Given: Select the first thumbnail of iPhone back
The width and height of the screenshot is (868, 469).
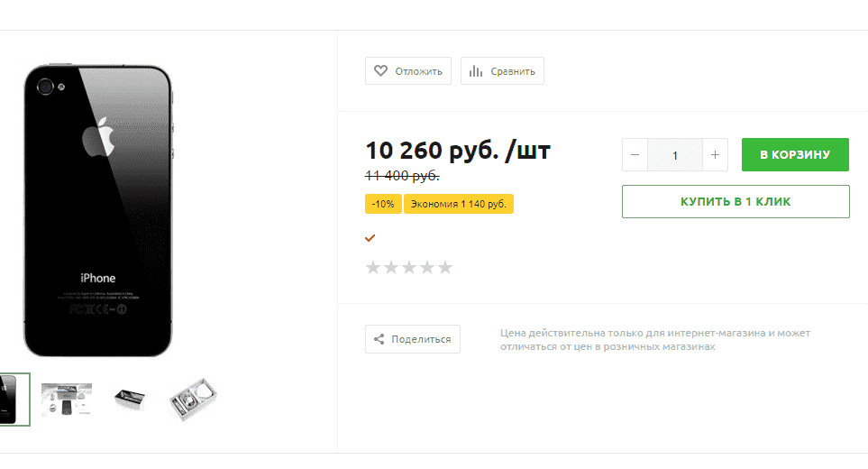Looking at the screenshot, I should tap(14, 400).
